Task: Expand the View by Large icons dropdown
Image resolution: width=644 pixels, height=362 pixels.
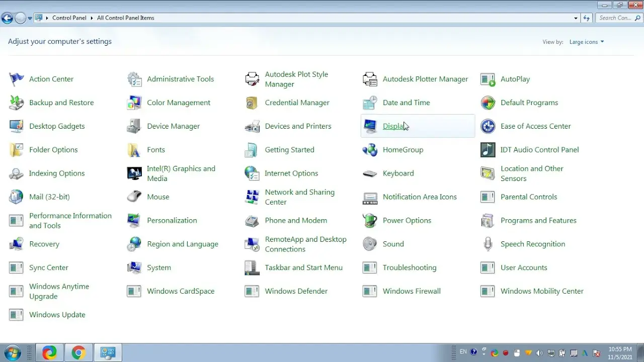Action: coord(586,42)
